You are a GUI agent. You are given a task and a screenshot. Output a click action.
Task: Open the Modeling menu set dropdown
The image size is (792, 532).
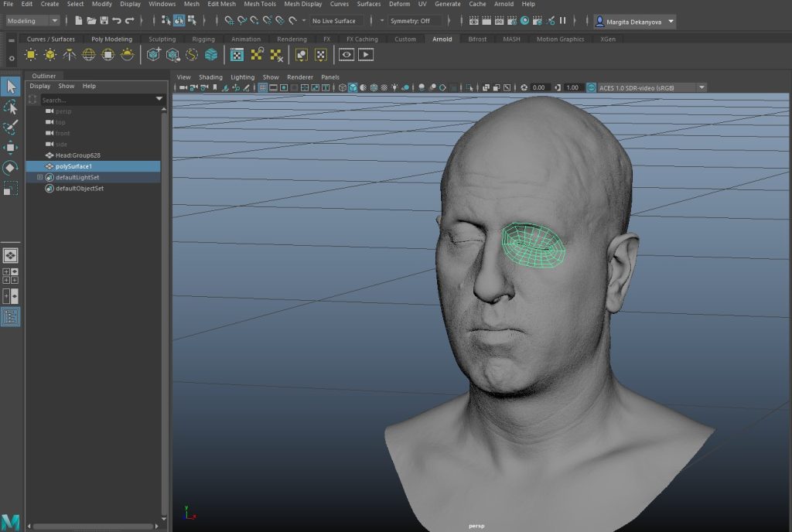32,21
